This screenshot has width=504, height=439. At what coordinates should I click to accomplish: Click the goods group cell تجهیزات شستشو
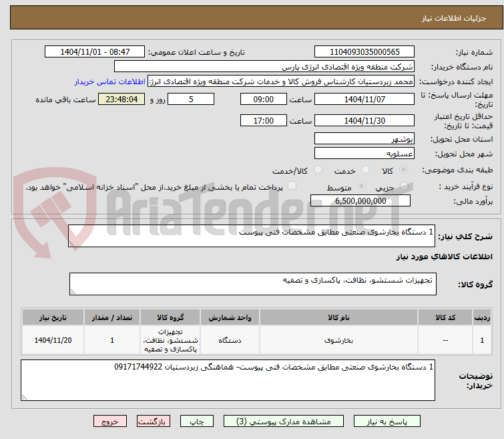coord(170,340)
